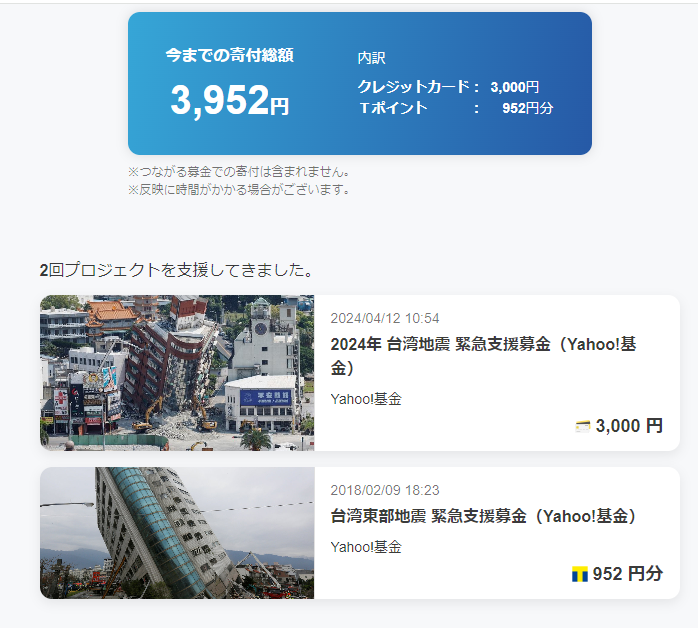Screen dimensions: 698x628
Task: Open the 台湾東部地震 緊急支援募金 project title
Action: pyautogui.click(x=483, y=516)
